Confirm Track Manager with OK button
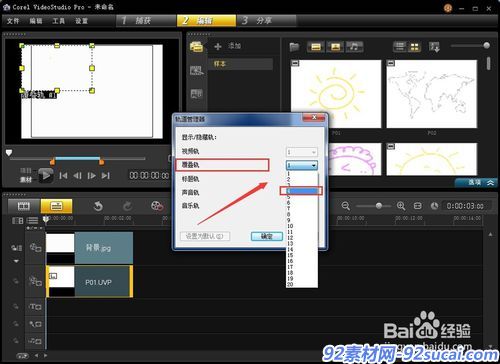 (x=267, y=236)
